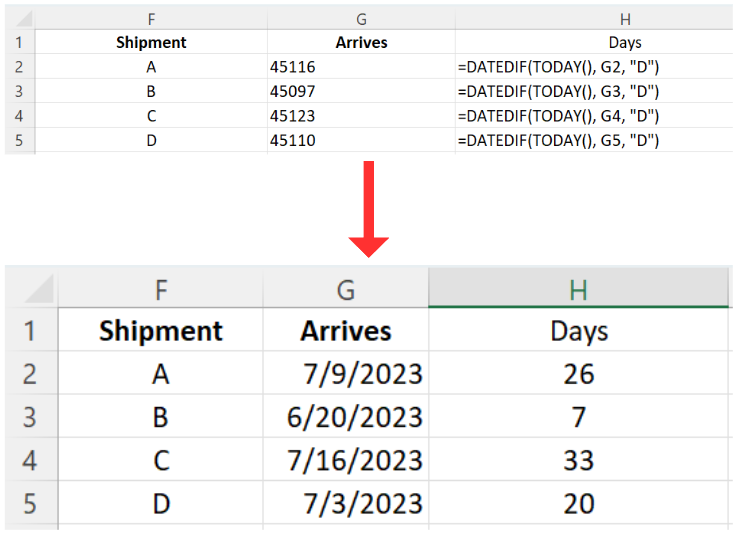Click the cell with date 7/3/2023
The width and height of the screenshot is (737, 534).
pos(346,503)
